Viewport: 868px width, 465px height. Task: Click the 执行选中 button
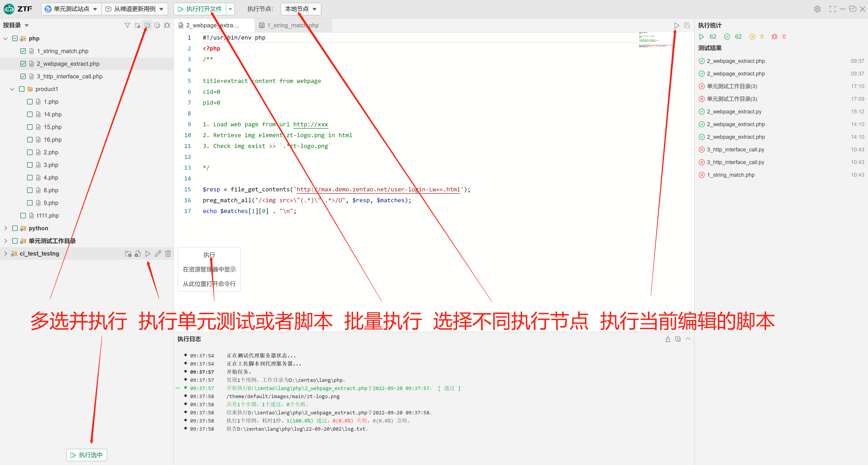pyautogui.click(x=87, y=455)
